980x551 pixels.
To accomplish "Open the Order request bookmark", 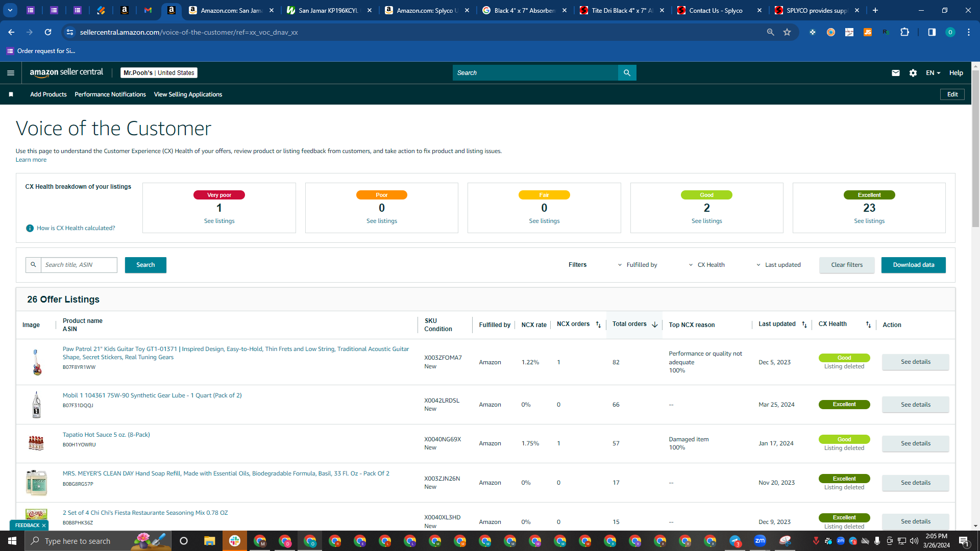I will (41, 51).
